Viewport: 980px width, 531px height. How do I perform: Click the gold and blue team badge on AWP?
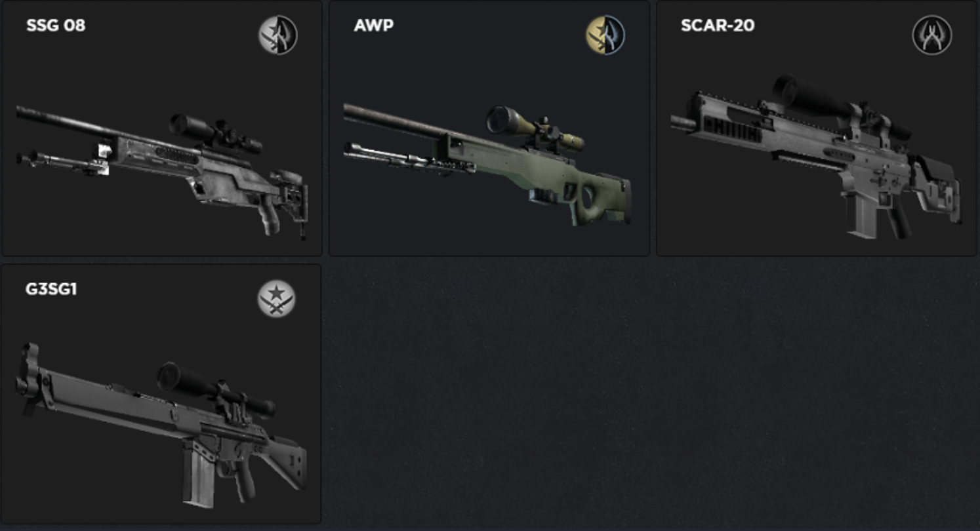pos(605,35)
